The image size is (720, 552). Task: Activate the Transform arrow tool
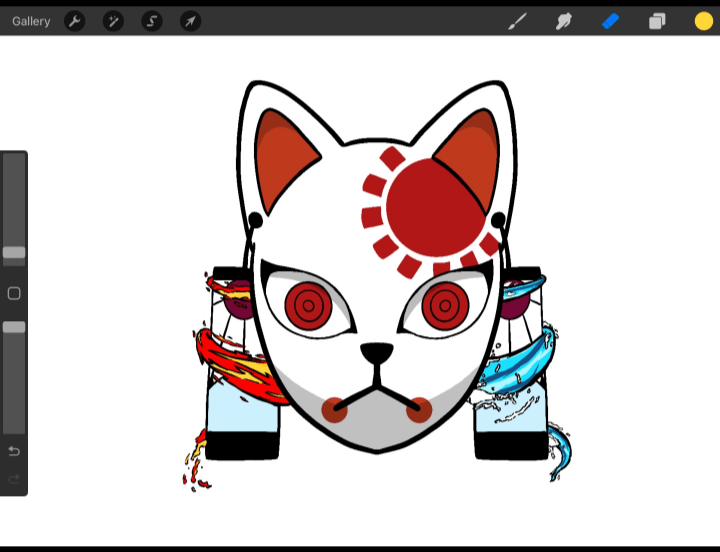191,21
